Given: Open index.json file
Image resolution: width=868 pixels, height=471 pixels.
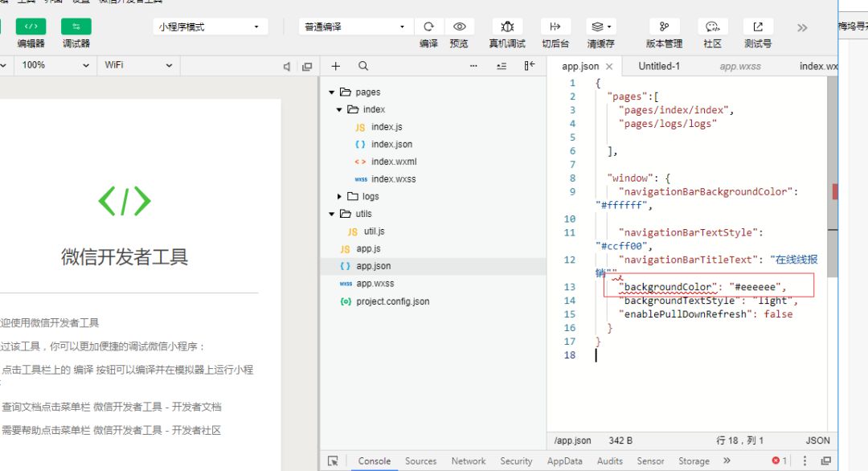Looking at the screenshot, I should click(391, 144).
